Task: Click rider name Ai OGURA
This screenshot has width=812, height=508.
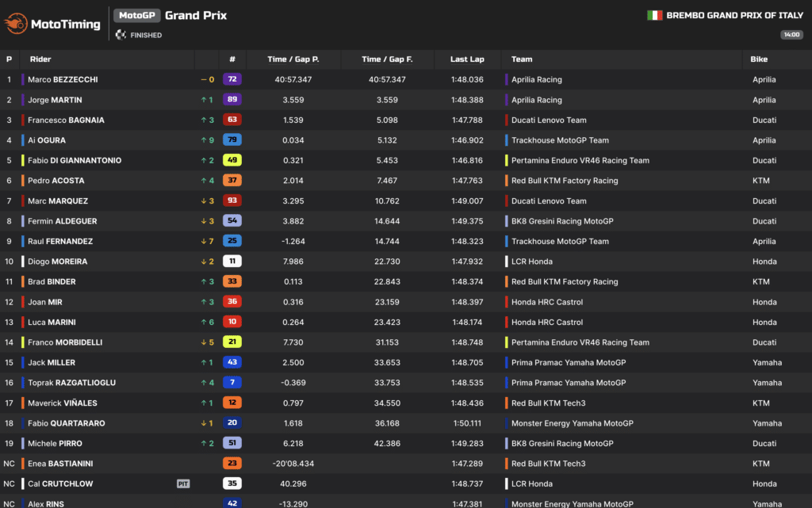Action: point(47,140)
